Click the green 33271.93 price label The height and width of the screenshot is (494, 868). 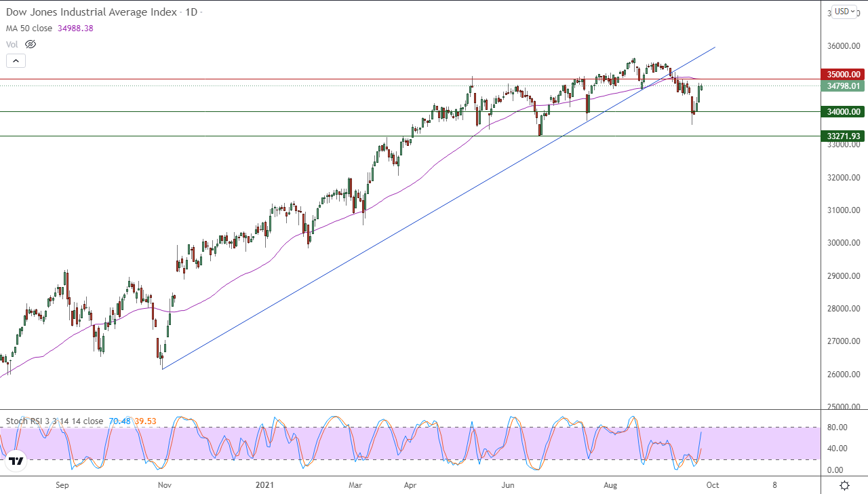click(x=842, y=136)
